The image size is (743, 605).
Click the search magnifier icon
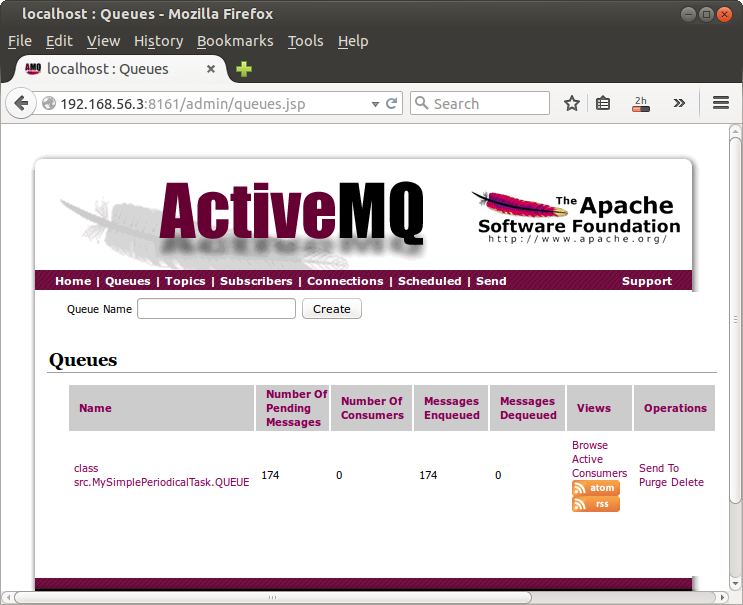[x=421, y=103]
